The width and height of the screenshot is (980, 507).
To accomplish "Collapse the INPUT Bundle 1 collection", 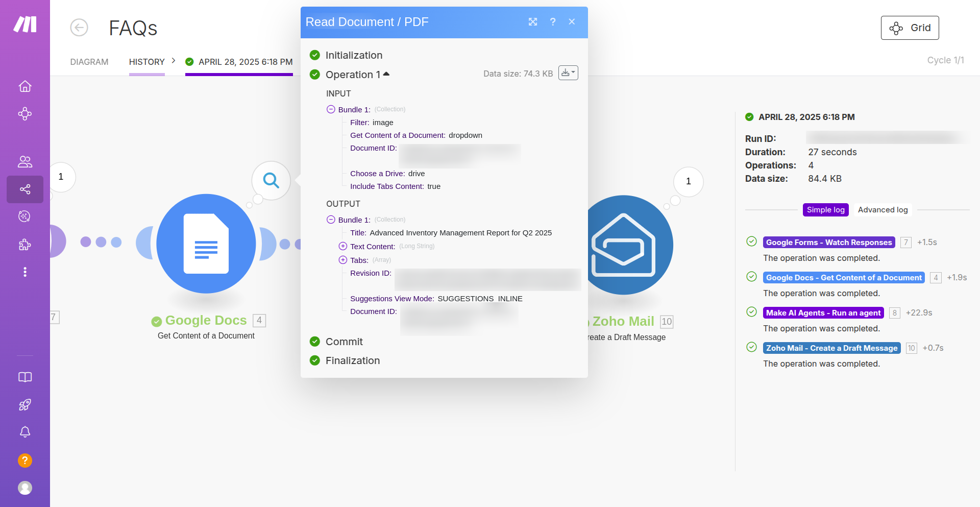I will coord(331,109).
